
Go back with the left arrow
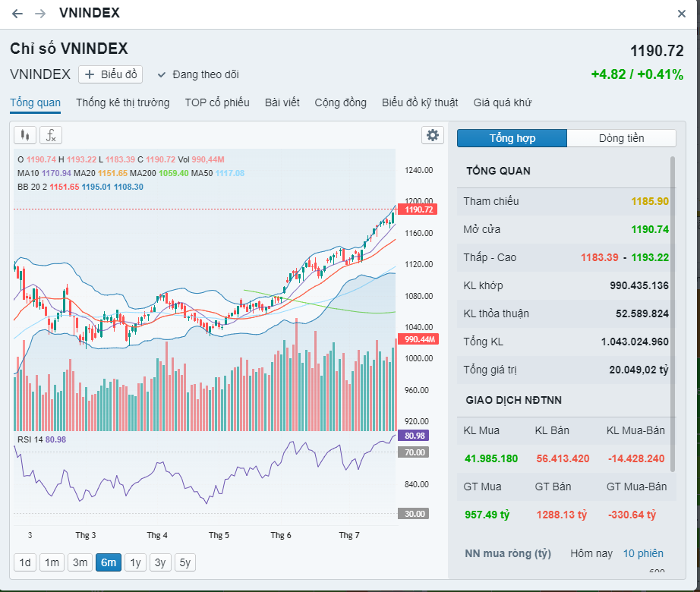(x=17, y=14)
